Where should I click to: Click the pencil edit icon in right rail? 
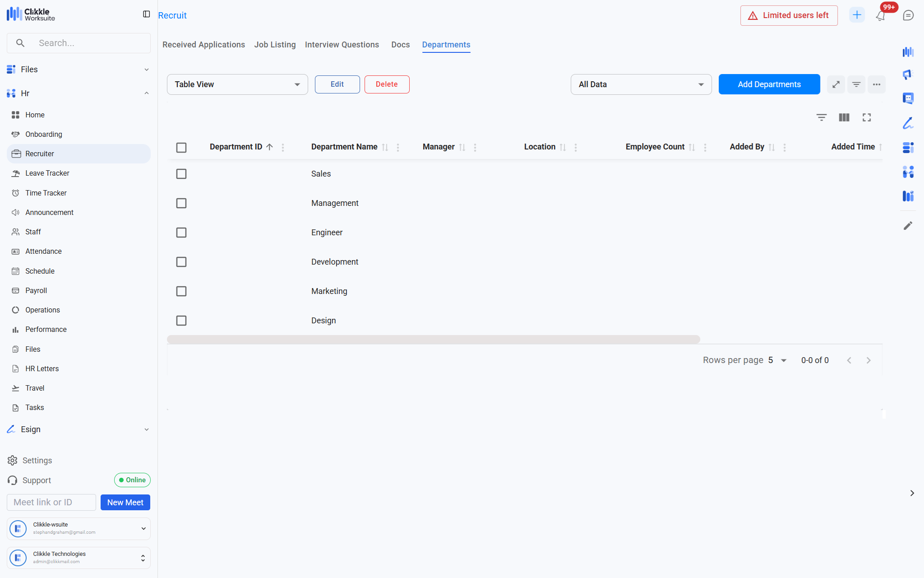(908, 225)
